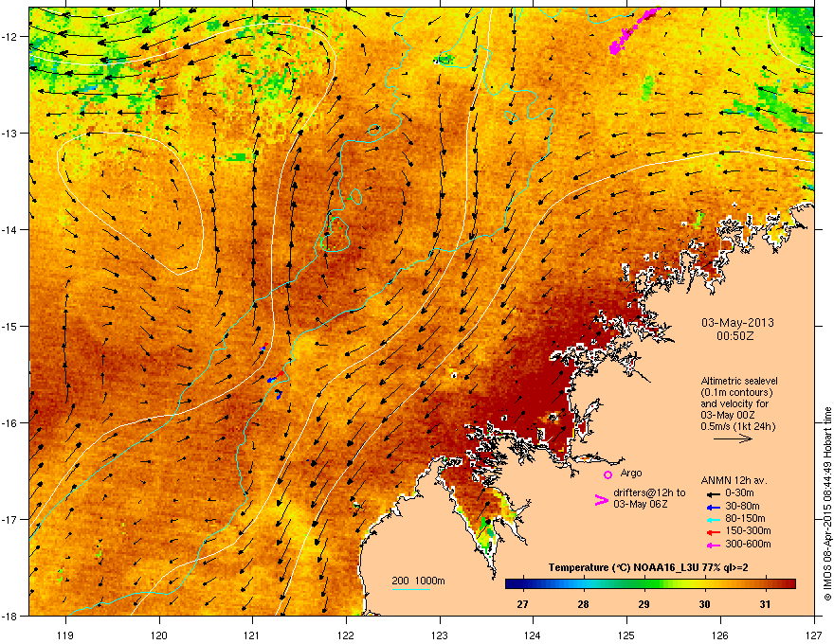
Task: Click the 'drifters@12h to' legend label
Action: [x=649, y=493]
